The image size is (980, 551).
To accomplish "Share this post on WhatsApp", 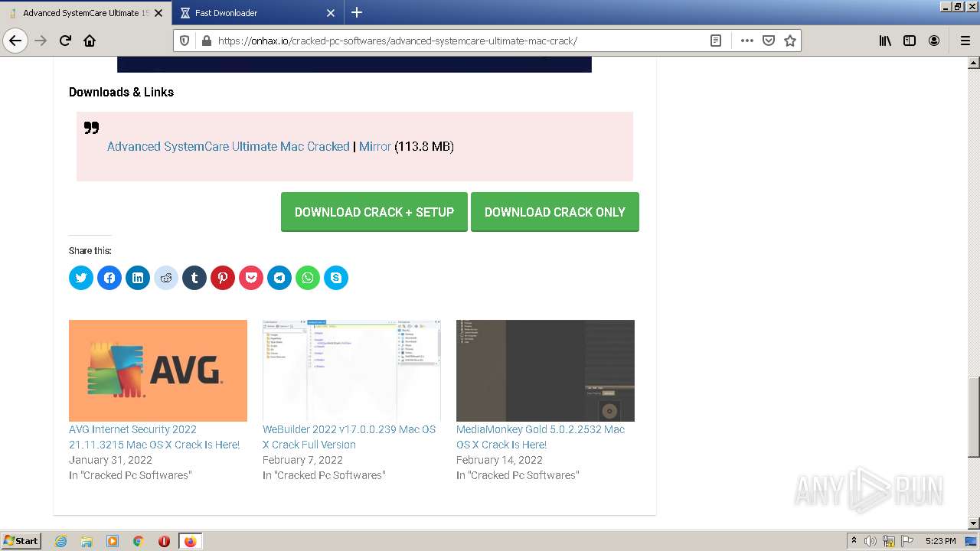I will [308, 278].
